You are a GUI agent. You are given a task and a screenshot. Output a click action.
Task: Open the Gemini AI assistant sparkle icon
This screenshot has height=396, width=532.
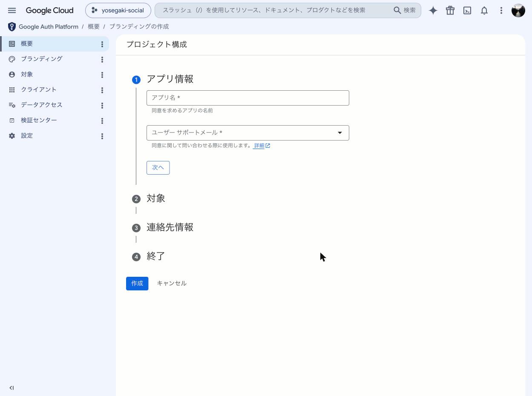click(433, 11)
